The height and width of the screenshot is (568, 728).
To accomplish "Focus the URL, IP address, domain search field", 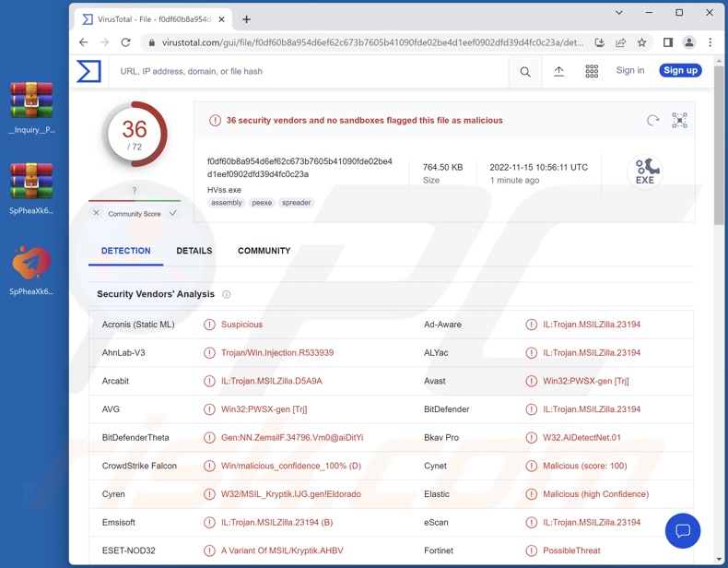I will click(x=309, y=72).
